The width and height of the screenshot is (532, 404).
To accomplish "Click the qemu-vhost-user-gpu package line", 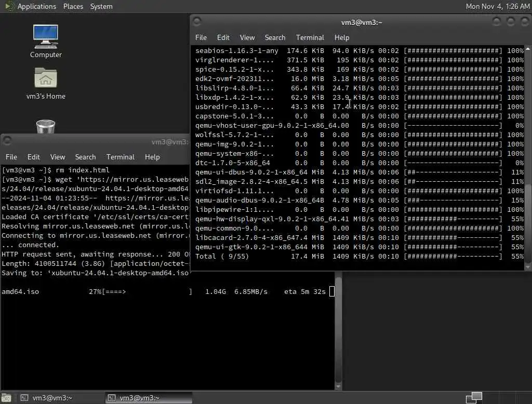I will [360, 126].
